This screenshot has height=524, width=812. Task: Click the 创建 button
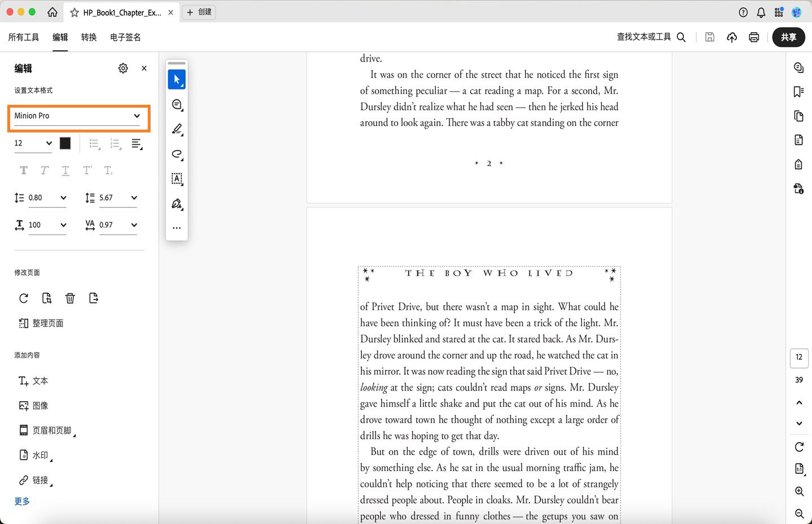pos(200,12)
